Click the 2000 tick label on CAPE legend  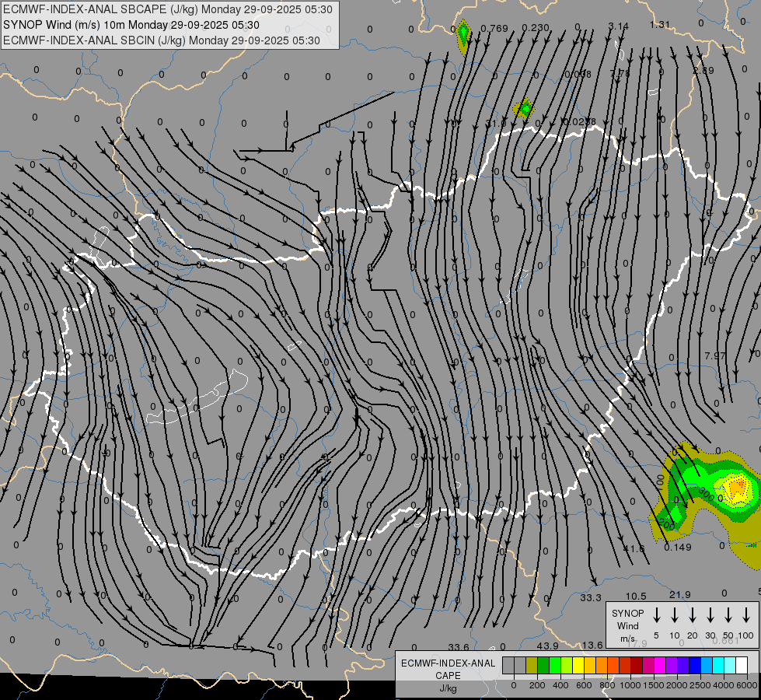pyautogui.click(x=676, y=685)
